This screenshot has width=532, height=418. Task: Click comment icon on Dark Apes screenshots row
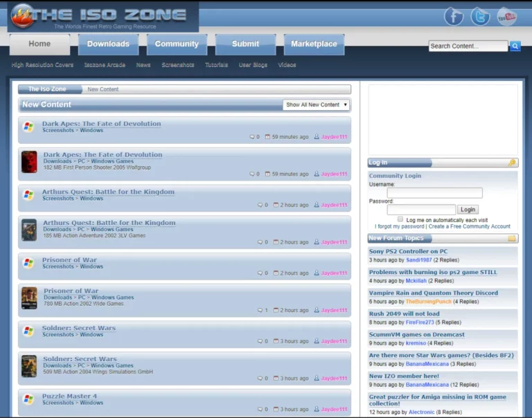pos(251,137)
